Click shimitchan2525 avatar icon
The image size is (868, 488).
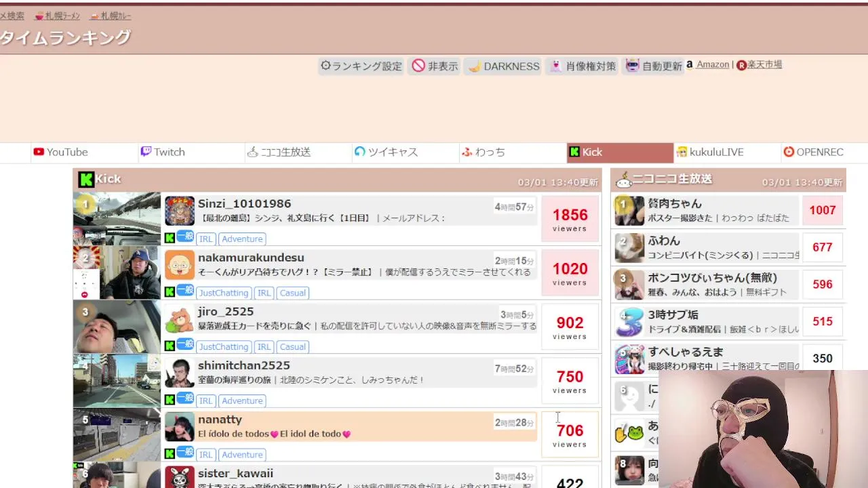point(180,373)
